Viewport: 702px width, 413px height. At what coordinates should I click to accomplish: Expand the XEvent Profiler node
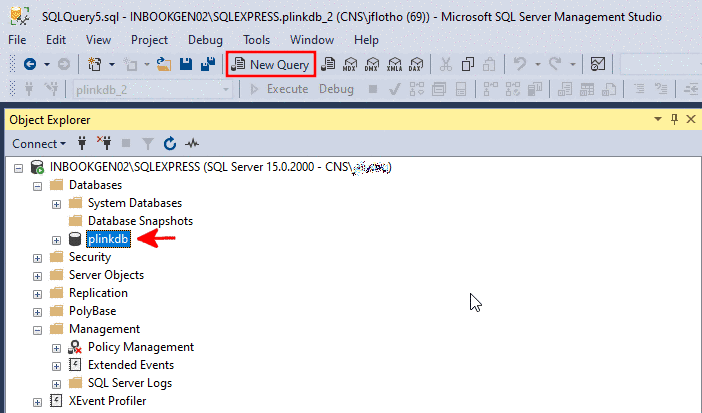38,402
